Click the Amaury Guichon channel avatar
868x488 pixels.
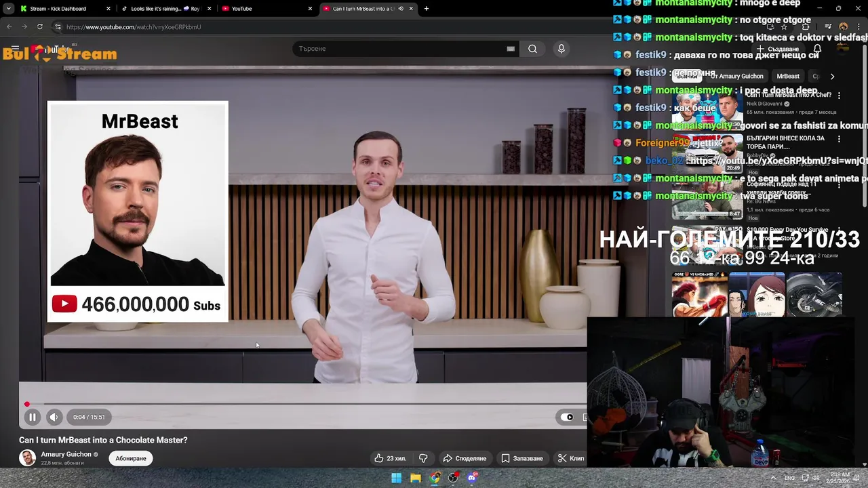coord(27,458)
